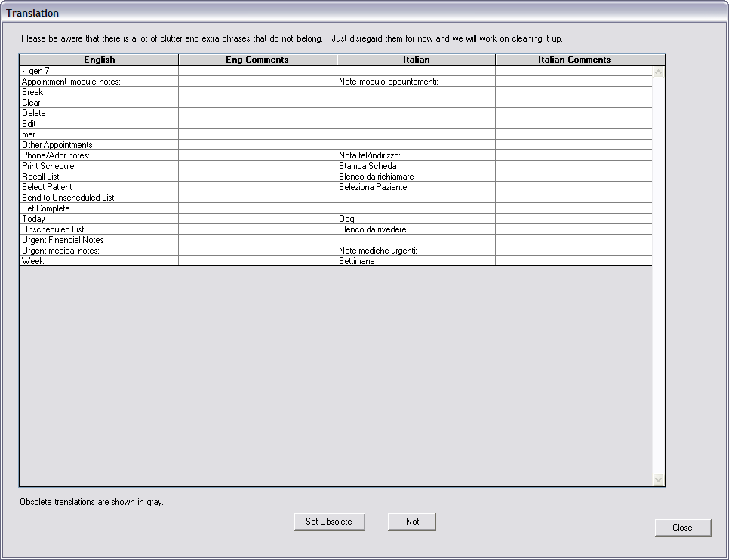Click Italian Comments cell for Stampa Scheda
The image size is (729, 560).
pyautogui.click(x=574, y=166)
